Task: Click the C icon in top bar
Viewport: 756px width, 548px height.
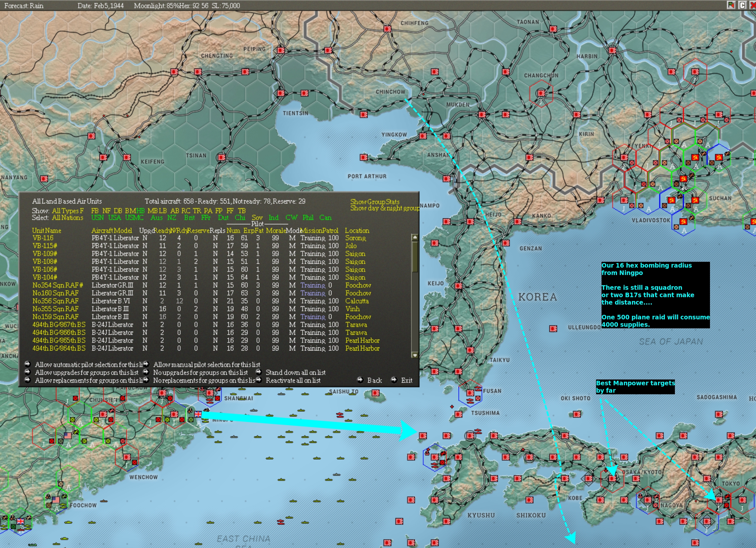Action: coord(742,5)
